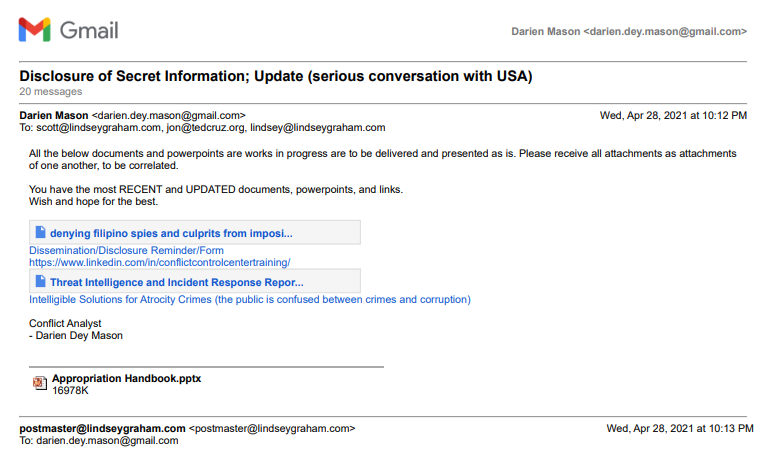Click the postmaster@lindseygraham.com sender name
The height and width of the screenshot is (456, 775).
point(102,428)
